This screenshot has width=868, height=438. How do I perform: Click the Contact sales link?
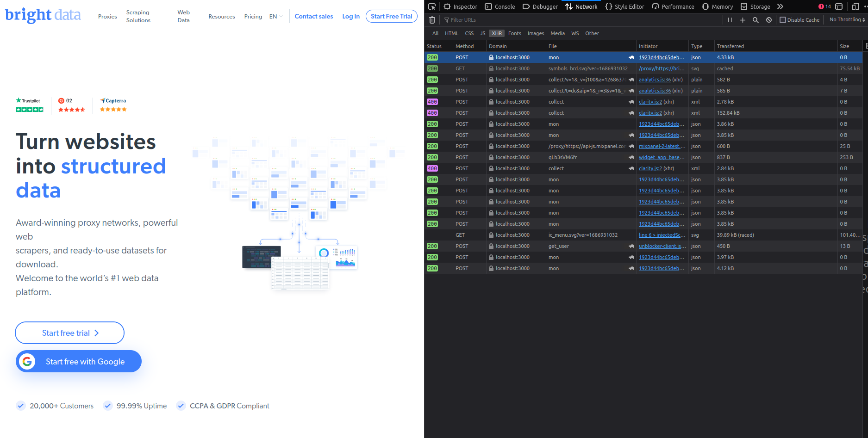[314, 16]
